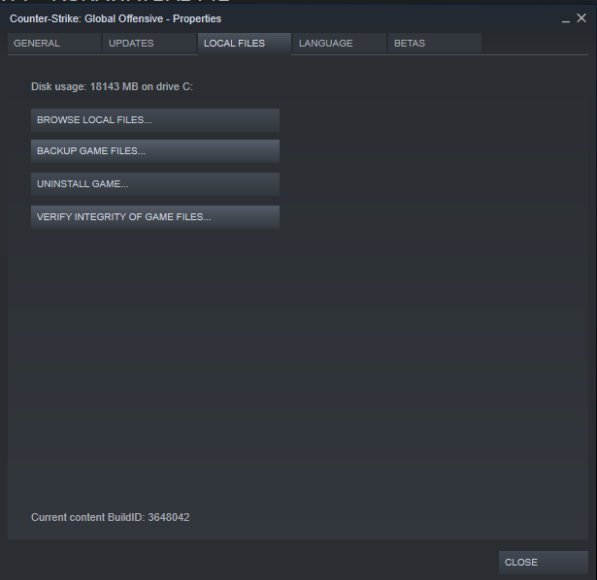597x580 pixels.
Task: Close Properties window with X icon
Action: pyautogui.click(x=581, y=18)
